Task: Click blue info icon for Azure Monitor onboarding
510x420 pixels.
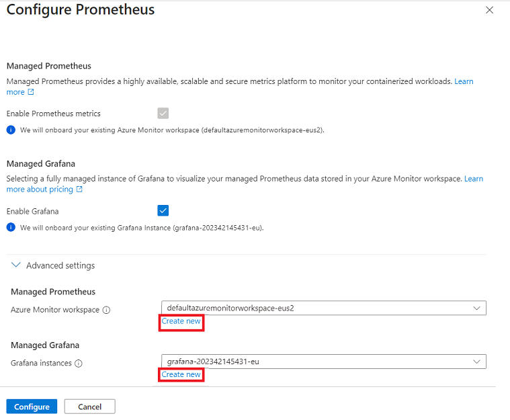Action: point(11,130)
